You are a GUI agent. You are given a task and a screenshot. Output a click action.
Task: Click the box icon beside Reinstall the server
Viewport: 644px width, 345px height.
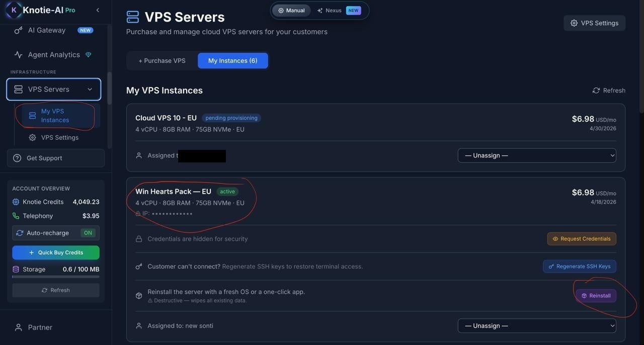[139, 296]
